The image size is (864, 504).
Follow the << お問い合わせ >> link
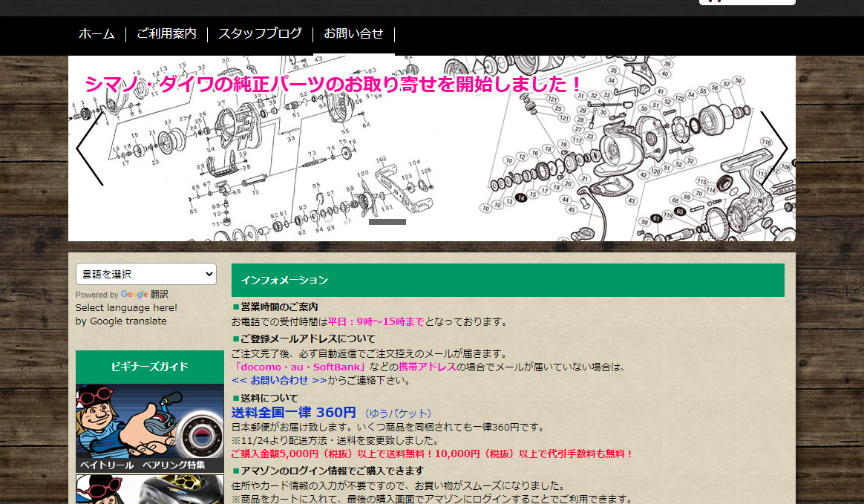click(x=279, y=380)
